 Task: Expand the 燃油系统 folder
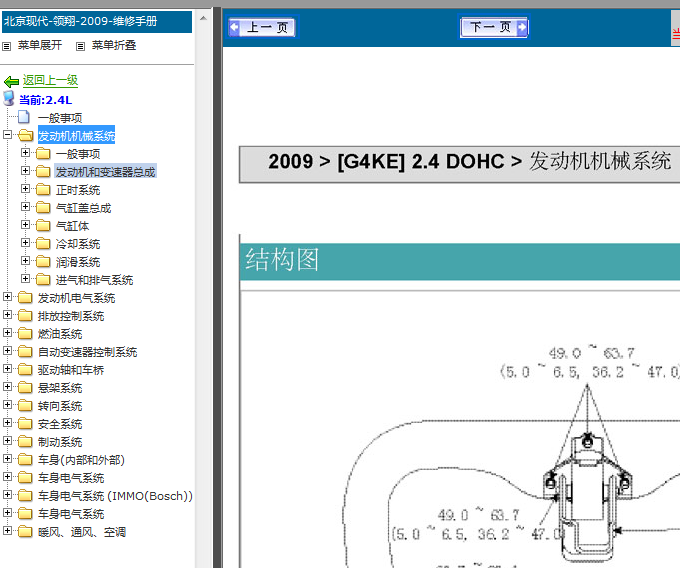[x=7, y=333]
